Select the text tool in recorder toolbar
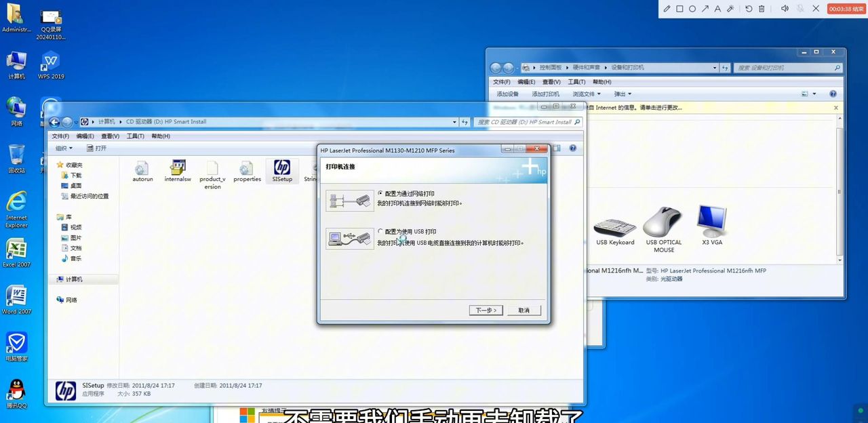 (717, 9)
